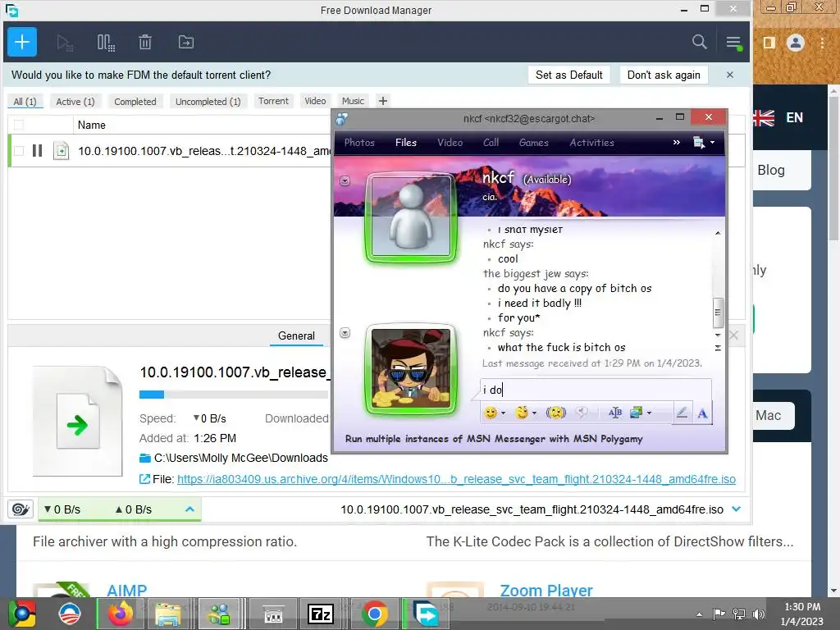Open the FDM search magnifier icon
840x630 pixels.
pyautogui.click(x=699, y=42)
